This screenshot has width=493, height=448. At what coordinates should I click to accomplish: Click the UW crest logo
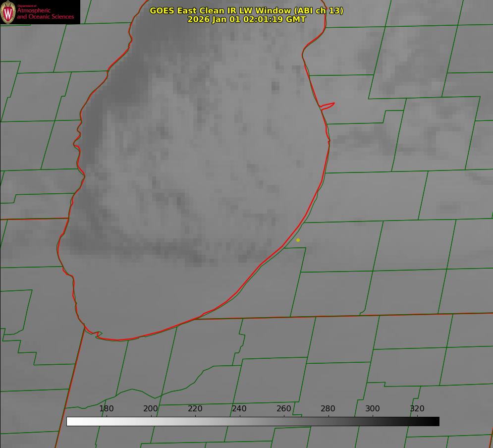tap(8, 12)
